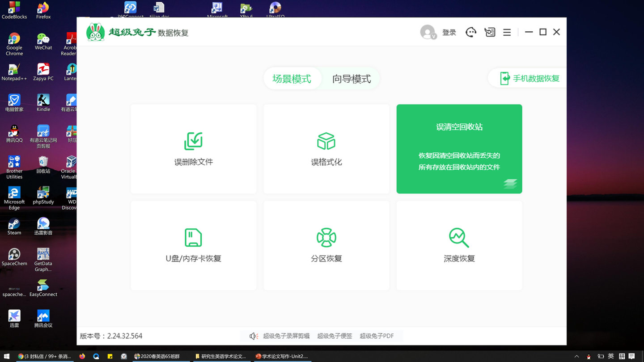Toggle 英 input language indicator
644x362 pixels.
[x=611, y=356]
